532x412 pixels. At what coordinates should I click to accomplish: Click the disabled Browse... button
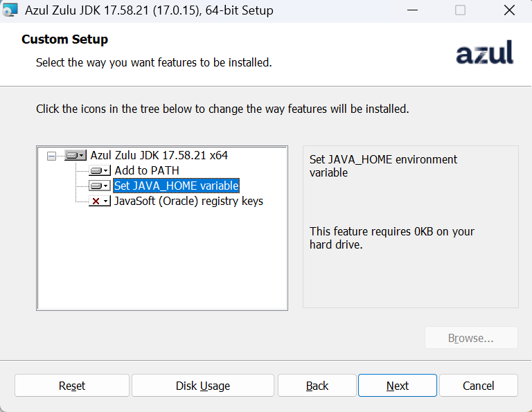click(471, 338)
